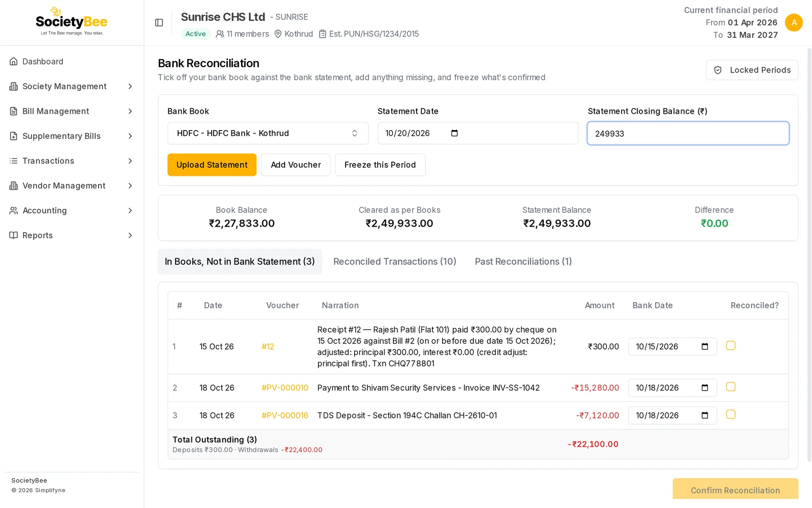Click the Narration column header
The height and width of the screenshot is (508, 812).
(340, 305)
